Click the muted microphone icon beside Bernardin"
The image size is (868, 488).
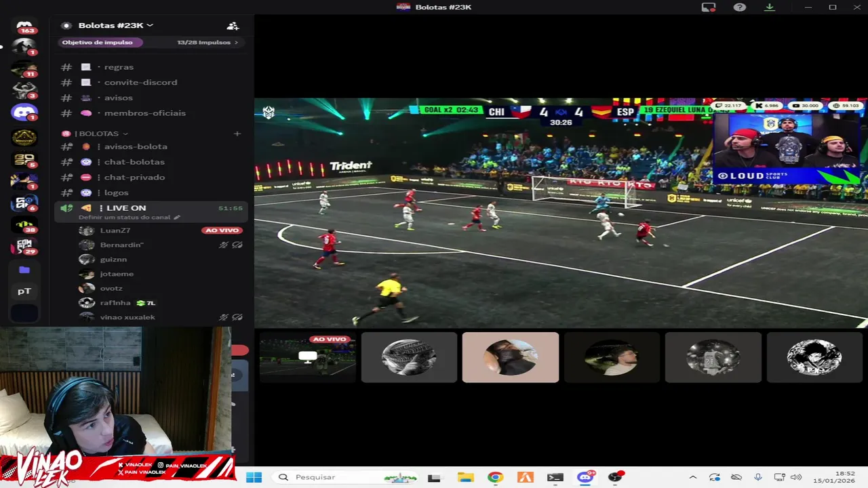(x=224, y=245)
